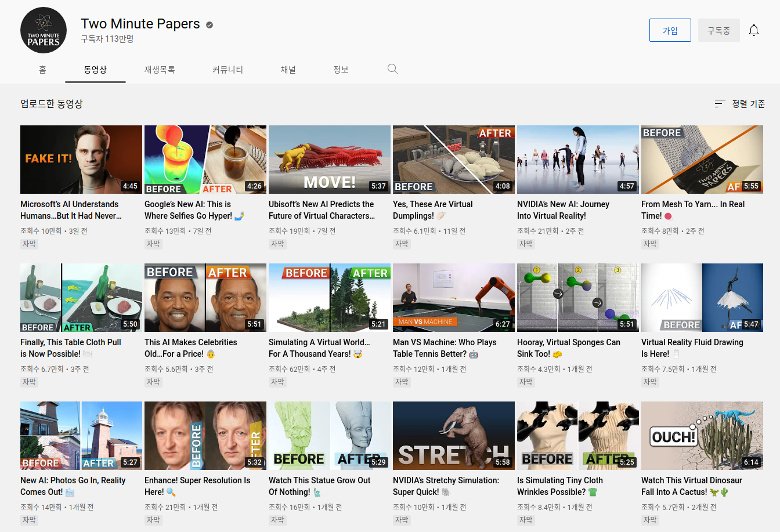Open the virtual world simulation forest thumbnail
This screenshot has width=780, height=532.
[330, 298]
